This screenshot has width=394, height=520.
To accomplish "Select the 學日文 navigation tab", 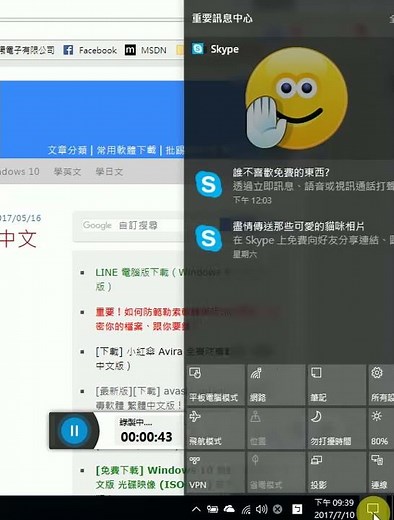I will click(109, 172).
